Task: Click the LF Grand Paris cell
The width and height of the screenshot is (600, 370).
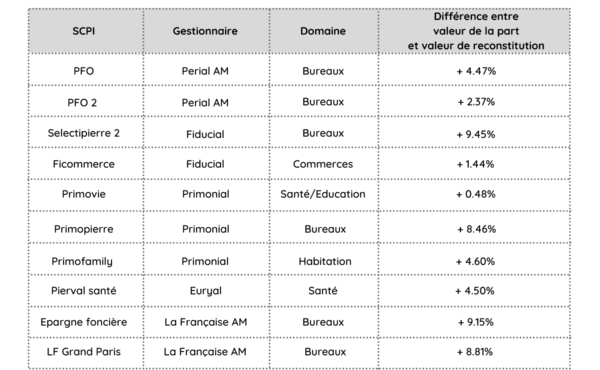Action: tap(83, 352)
